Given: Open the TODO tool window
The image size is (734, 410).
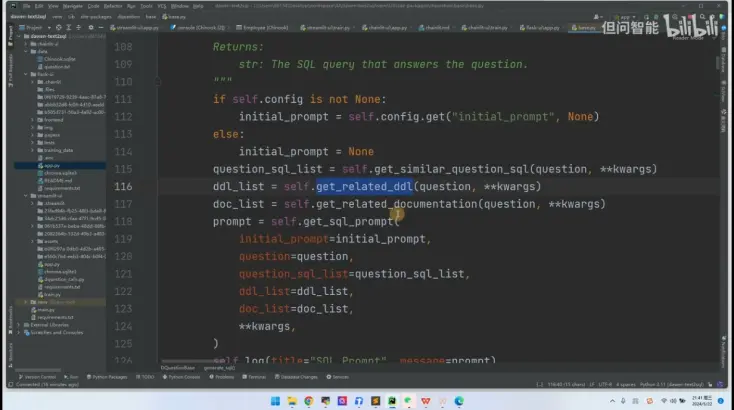Looking at the screenshot, I should (145, 377).
